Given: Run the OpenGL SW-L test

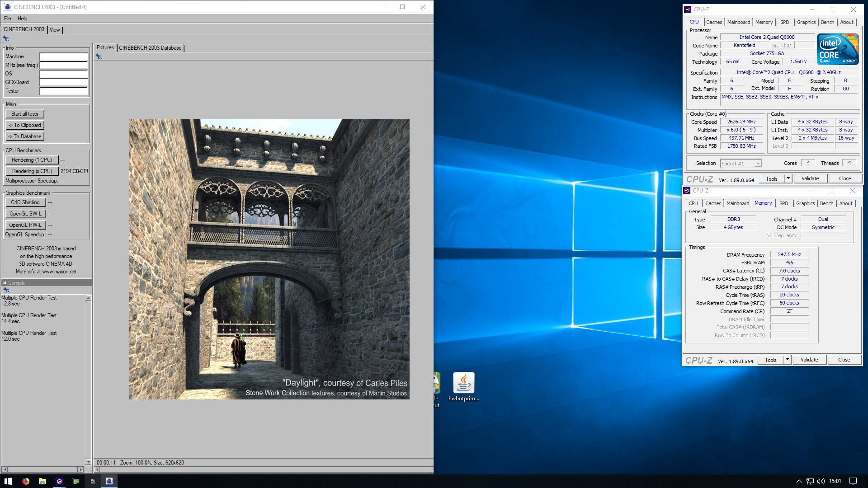Looking at the screenshot, I should [26, 214].
